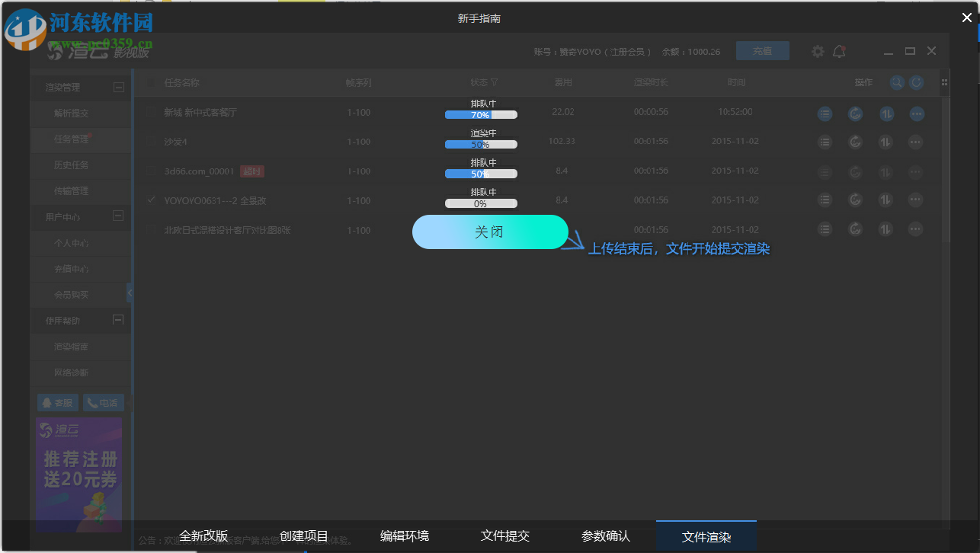
Task: Click the refresh icon in the list header
Action: click(916, 82)
